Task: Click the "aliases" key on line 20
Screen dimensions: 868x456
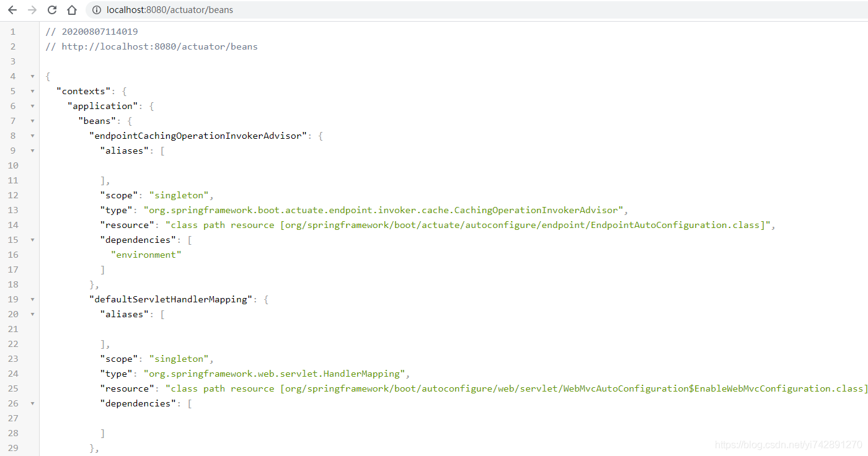Action: tap(125, 314)
